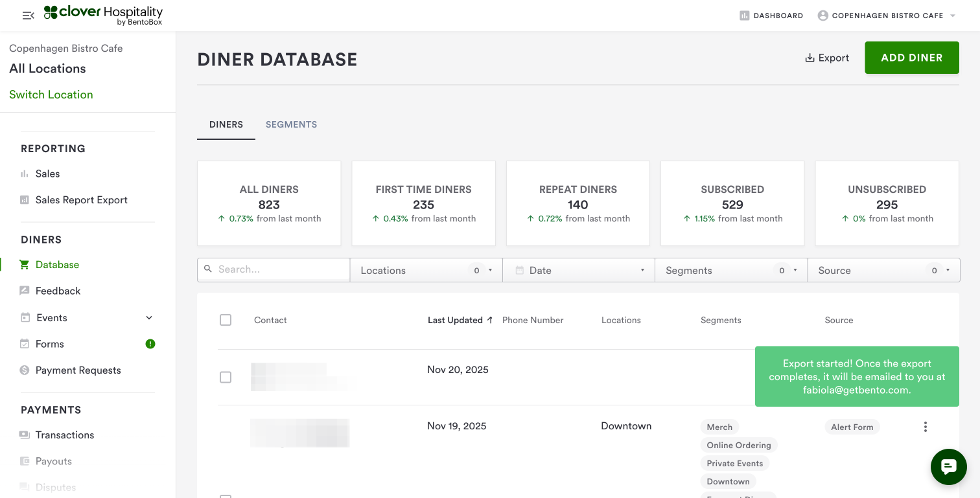This screenshot has height=498, width=980.
Task: Click the Forms alert badge icon
Action: click(x=150, y=344)
